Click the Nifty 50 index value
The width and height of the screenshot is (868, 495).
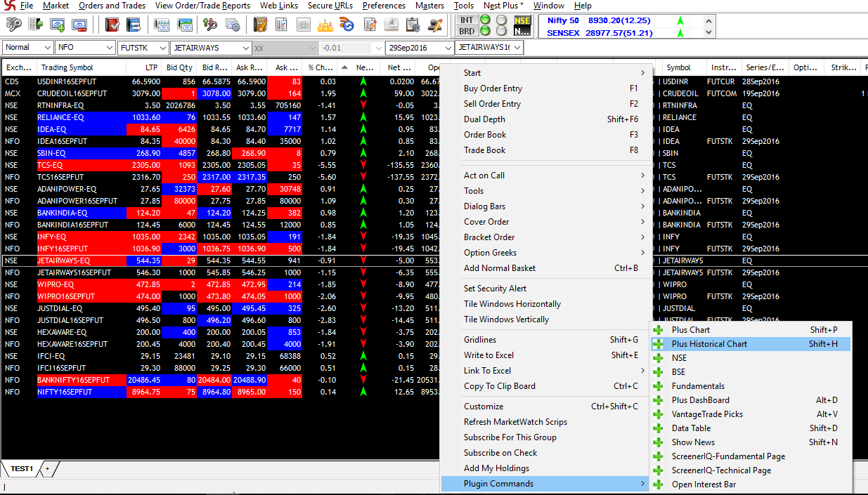coord(618,21)
